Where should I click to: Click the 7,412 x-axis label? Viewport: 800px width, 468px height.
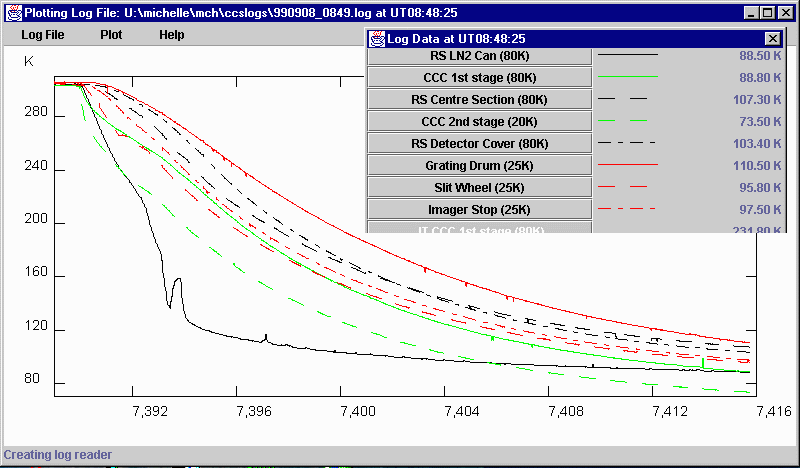(x=670, y=411)
